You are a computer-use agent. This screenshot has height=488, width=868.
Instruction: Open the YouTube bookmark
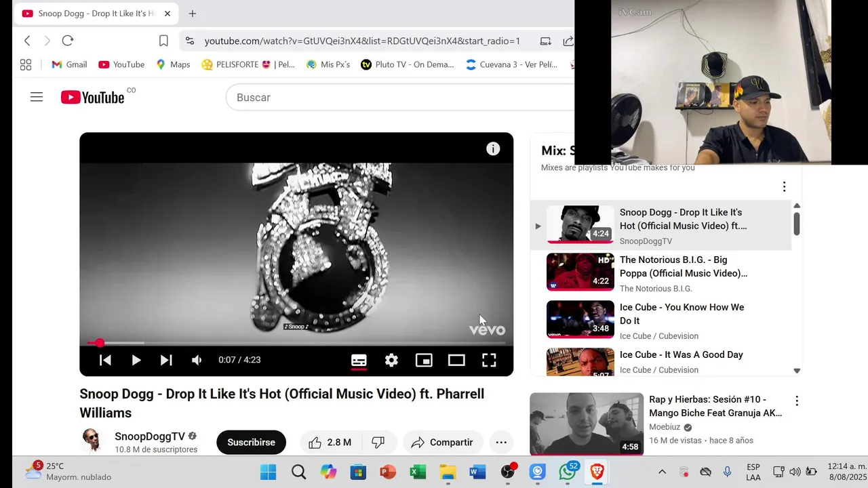click(121, 64)
